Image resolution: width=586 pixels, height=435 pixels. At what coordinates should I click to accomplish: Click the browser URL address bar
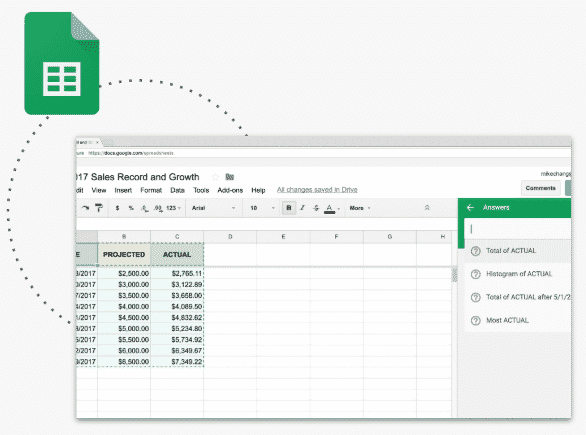pyautogui.click(x=324, y=153)
